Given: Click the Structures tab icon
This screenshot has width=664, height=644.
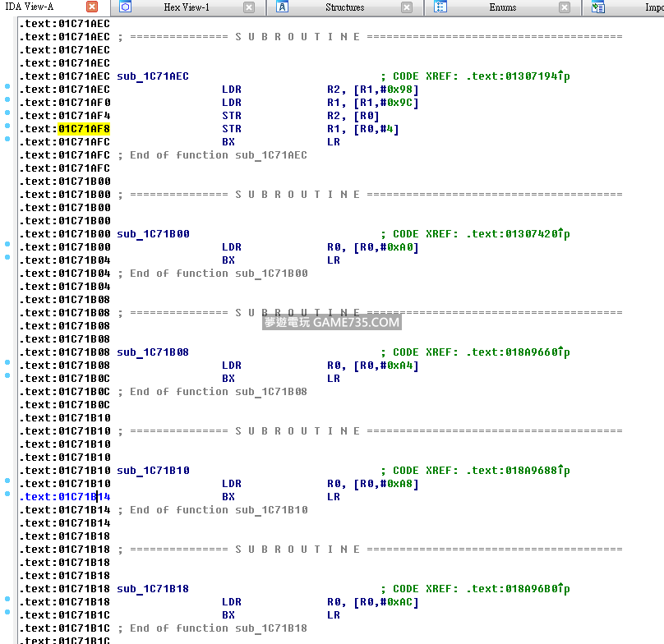Looking at the screenshot, I should click(282, 7).
